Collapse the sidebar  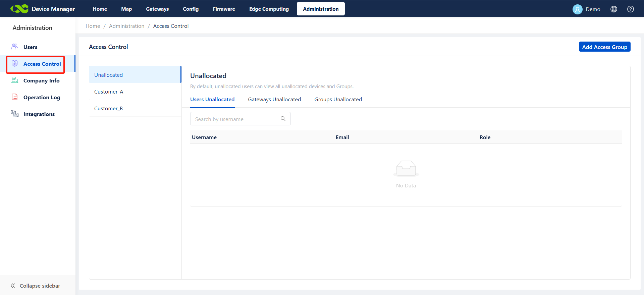35,286
